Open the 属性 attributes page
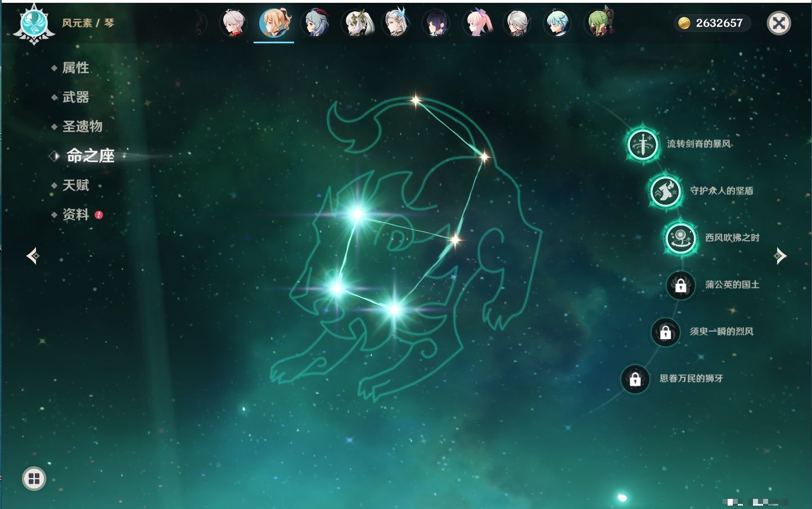This screenshot has width=812, height=509. [x=75, y=68]
